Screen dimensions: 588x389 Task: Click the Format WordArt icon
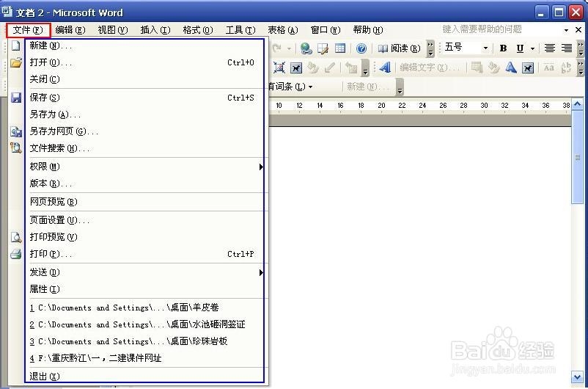coord(493,68)
